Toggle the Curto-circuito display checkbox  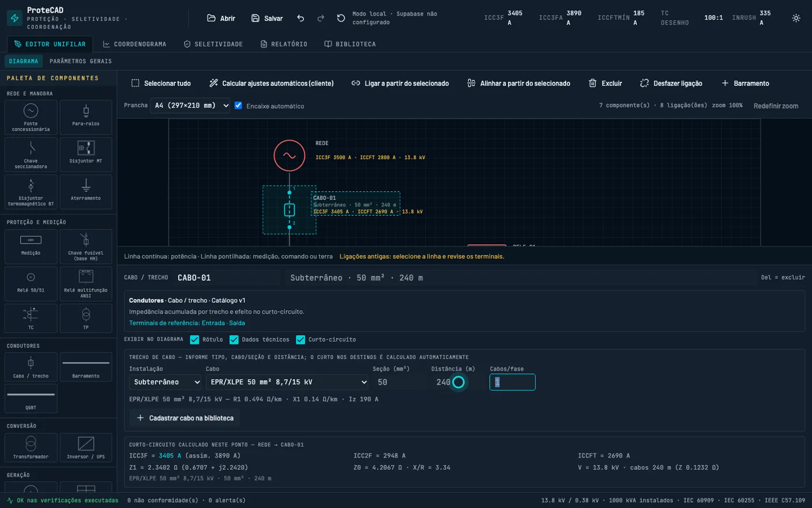pos(300,340)
